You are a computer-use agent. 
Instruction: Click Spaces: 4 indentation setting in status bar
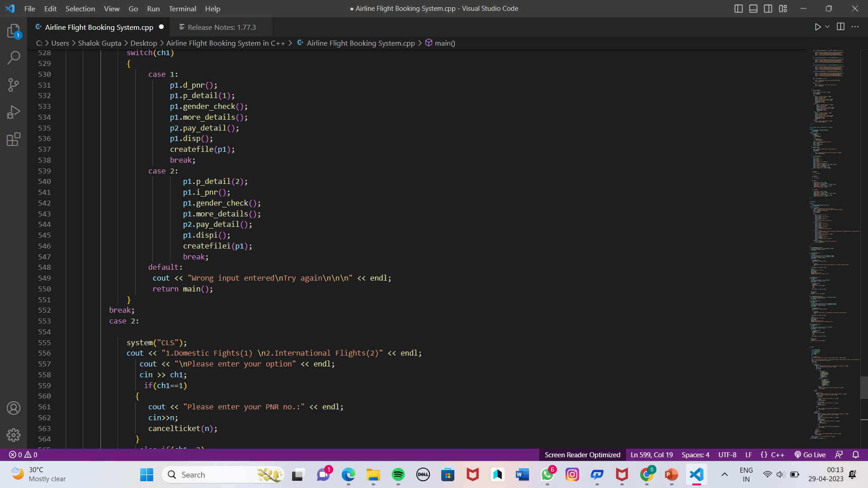pos(695,455)
